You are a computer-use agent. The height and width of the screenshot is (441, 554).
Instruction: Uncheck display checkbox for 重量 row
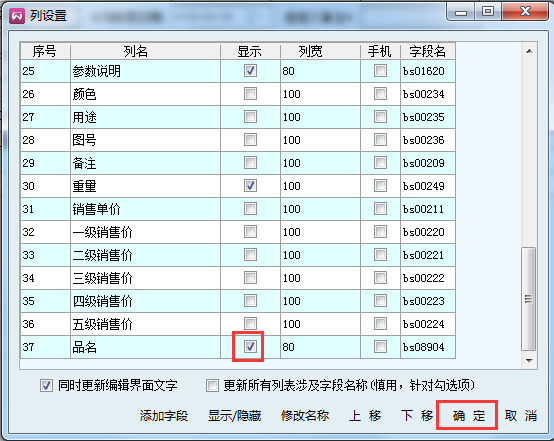tap(250, 186)
